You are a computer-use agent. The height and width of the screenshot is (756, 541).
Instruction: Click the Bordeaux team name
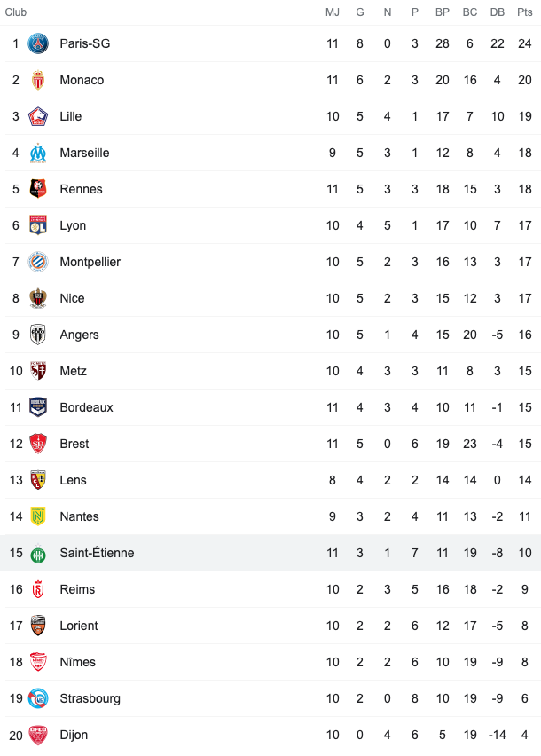[x=86, y=407]
